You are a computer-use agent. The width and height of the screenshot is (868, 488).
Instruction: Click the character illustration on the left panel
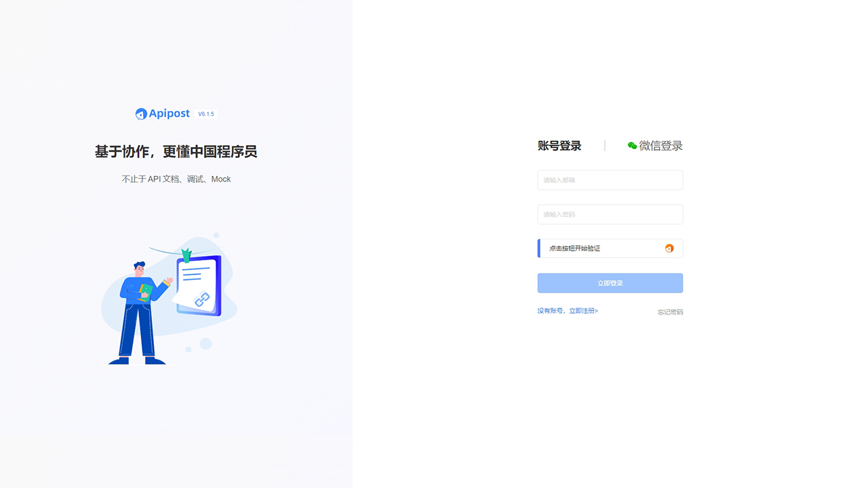139,305
